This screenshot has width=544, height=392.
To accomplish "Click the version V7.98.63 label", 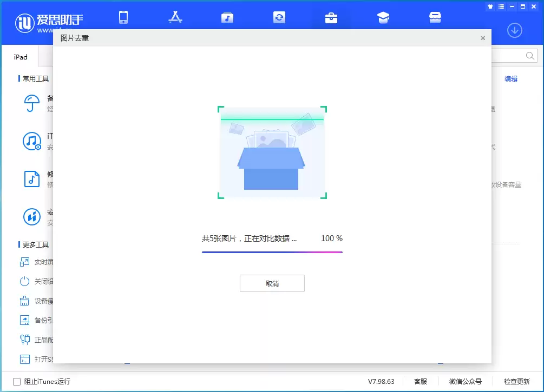I will click(x=381, y=382).
